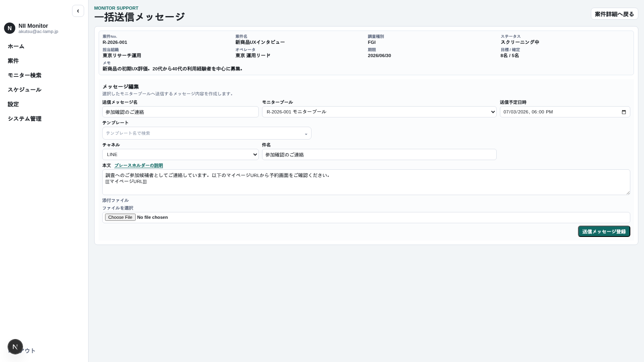Click the 送信予定日時 date-time field
Screen dimensions: 644x362
565,112
